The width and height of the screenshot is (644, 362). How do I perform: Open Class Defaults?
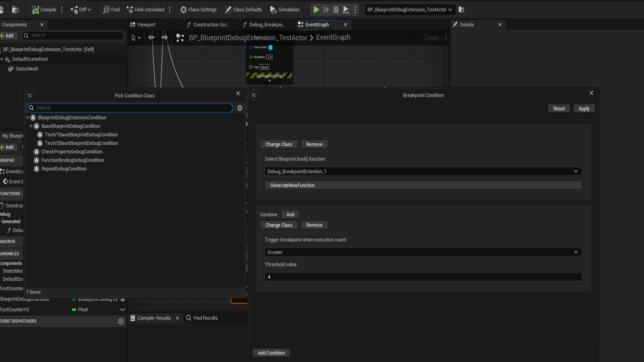244,10
